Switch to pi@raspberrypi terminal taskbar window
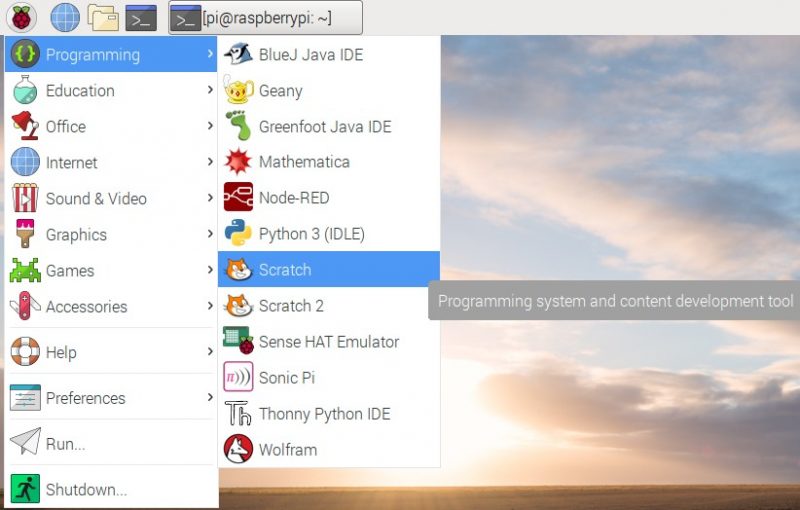The height and width of the screenshot is (510, 800). tap(265, 18)
